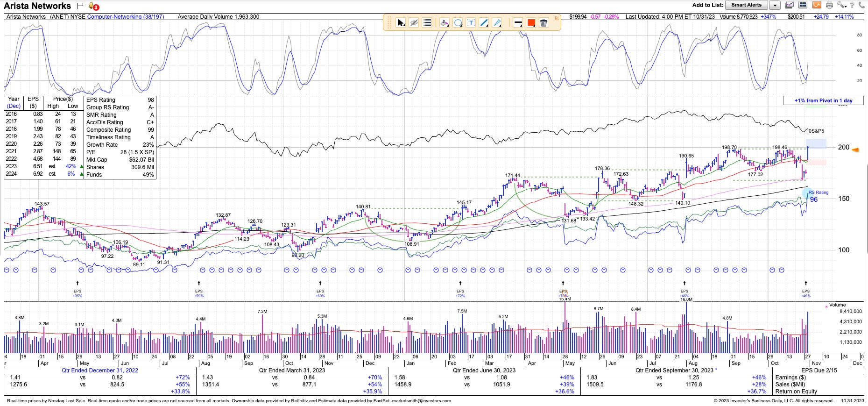Select the circle shape drawing tool
The width and height of the screenshot is (868, 406).
[458, 22]
